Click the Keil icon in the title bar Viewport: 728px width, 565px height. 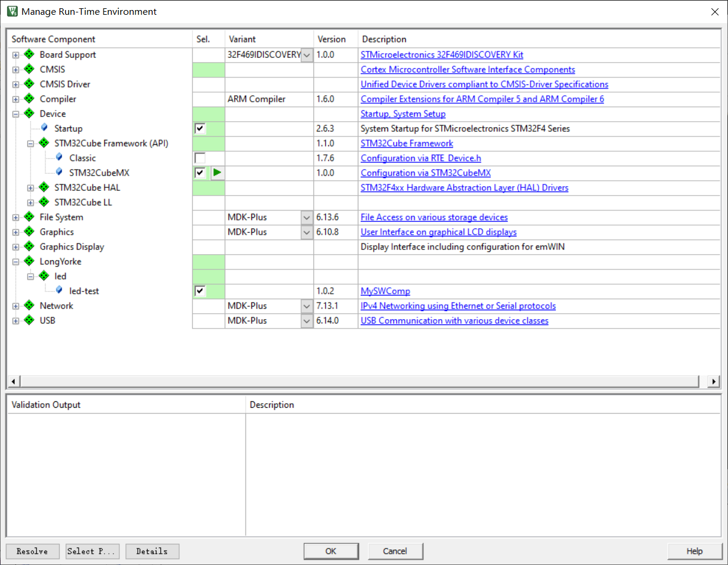[12, 11]
